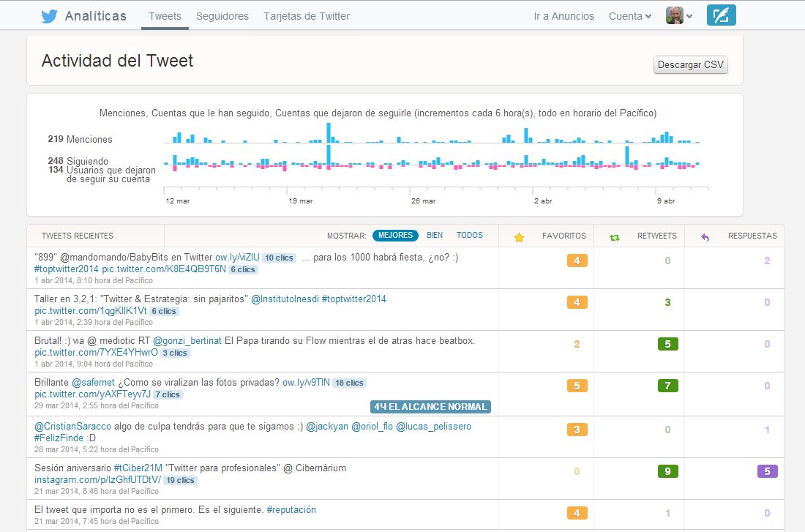Screen dimensions: 805x532
Task: Expand the Cuenta dropdown menu
Action: pos(629,16)
